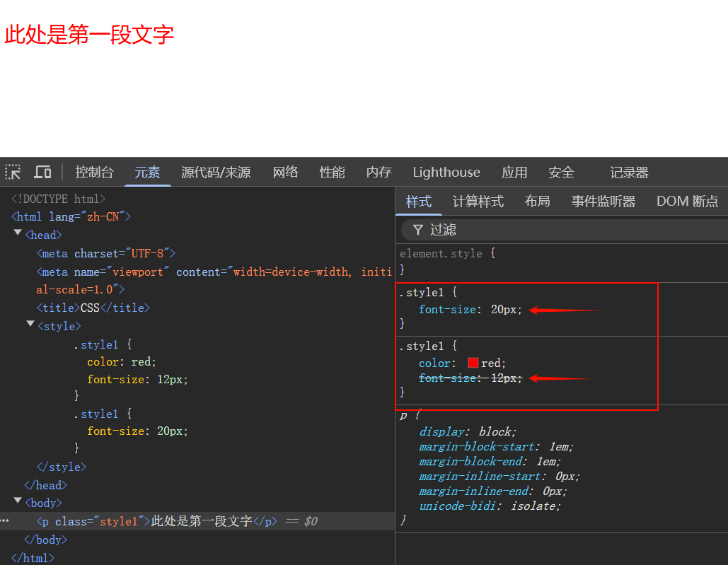Open the 源代码/来源 tab
Image resolution: width=728 pixels, height=565 pixels.
click(x=216, y=173)
